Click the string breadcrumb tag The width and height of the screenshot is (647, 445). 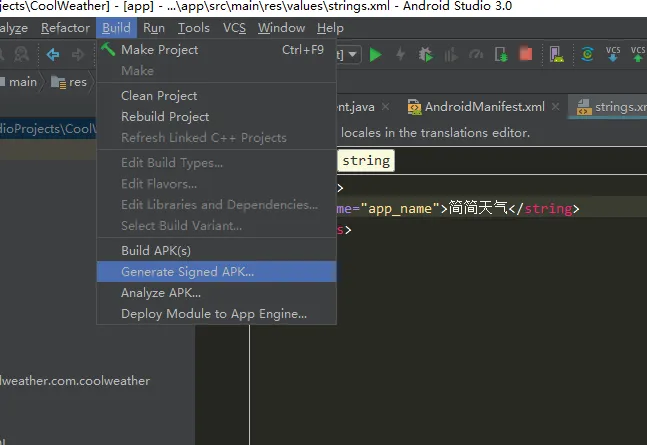click(x=366, y=161)
